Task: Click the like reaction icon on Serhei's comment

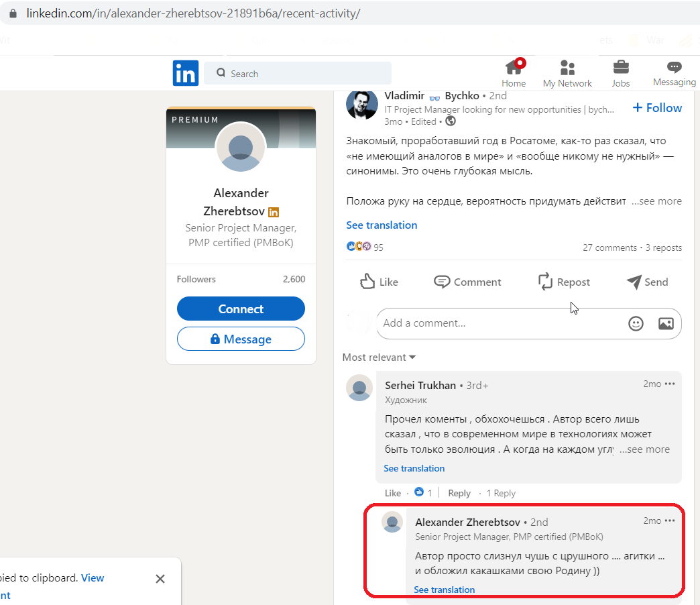Action: (x=419, y=492)
